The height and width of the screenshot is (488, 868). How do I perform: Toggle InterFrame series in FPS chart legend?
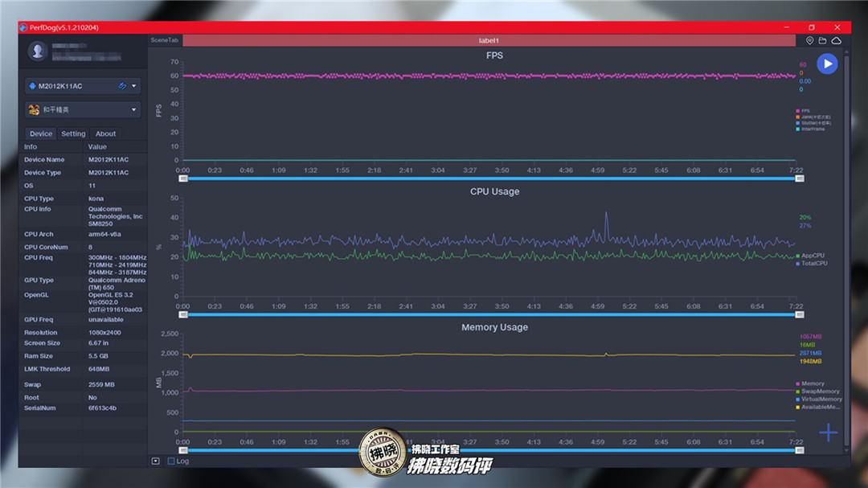[x=810, y=129]
